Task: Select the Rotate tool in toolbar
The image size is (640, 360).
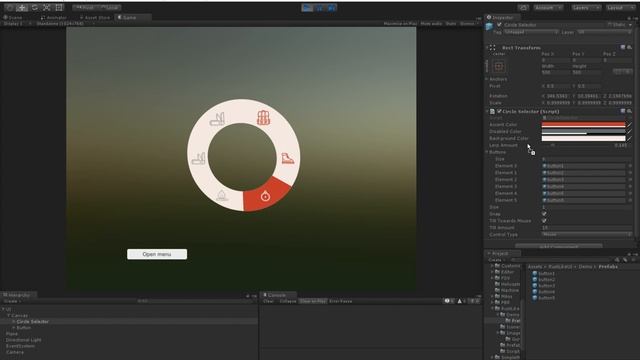Action: (x=34, y=7)
